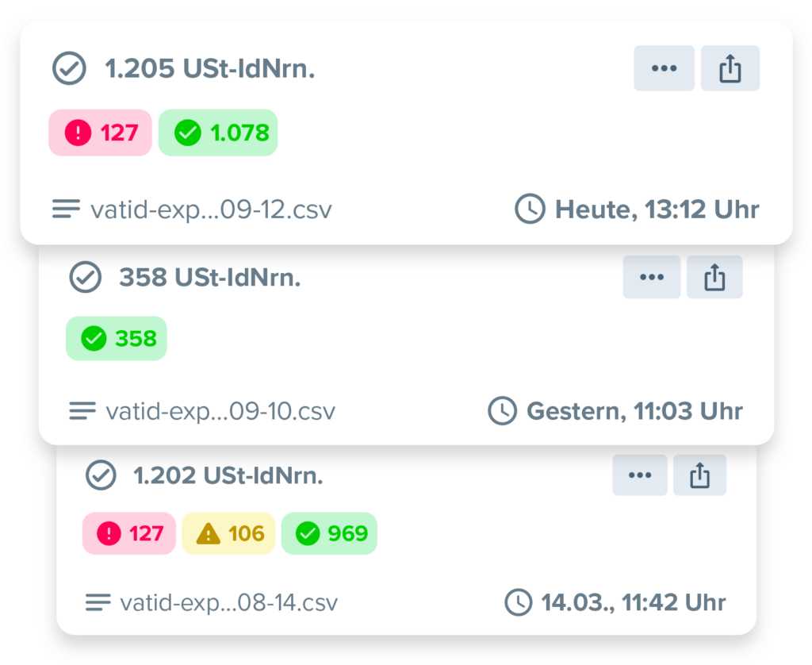This screenshot has width=812, height=665.
Task: Click lines icon beside vatid-exp...09-12.csv
Action: [66, 209]
